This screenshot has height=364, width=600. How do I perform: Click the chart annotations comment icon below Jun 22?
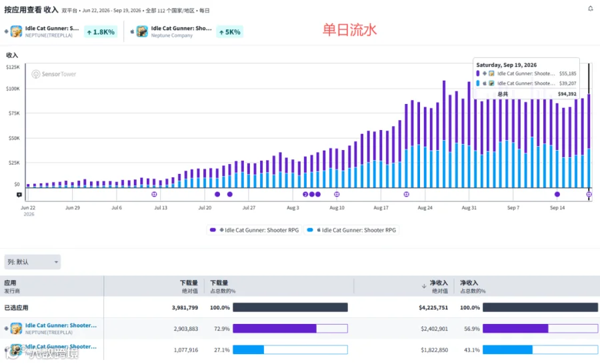pyautogui.click(x=19, y=195)
